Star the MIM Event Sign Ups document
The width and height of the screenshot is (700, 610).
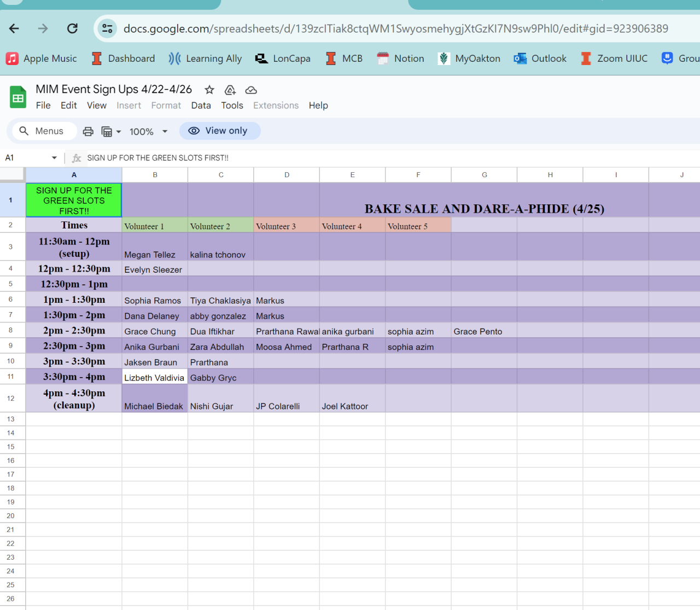click(x=209, y=90)
